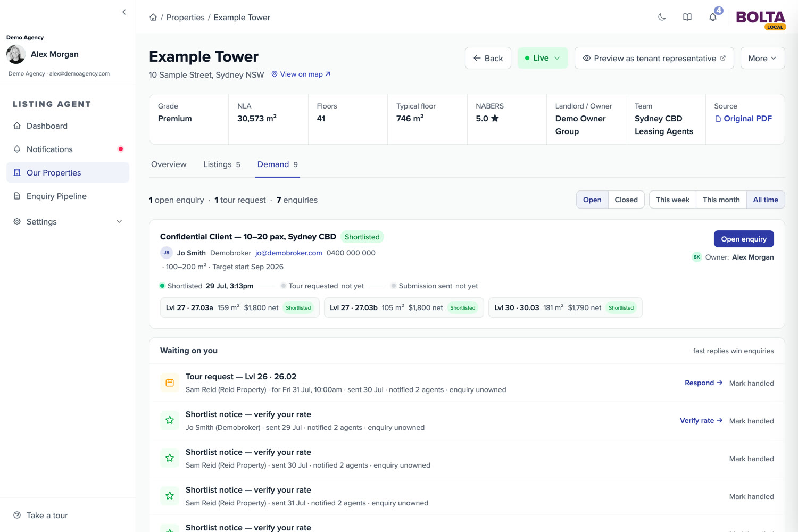Click the JS avatar badge for Jo Smith
Viewport: 798px width, 532px height.
(x=167, y=253)
